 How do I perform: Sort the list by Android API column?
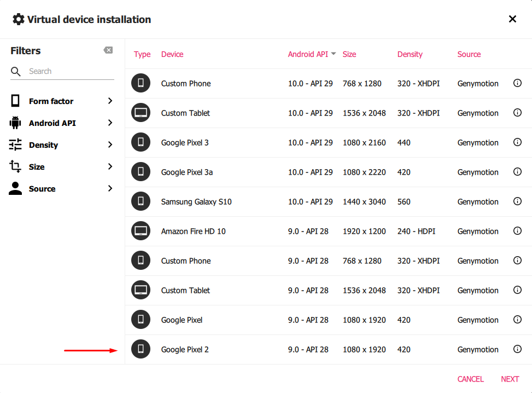(308, 54)
